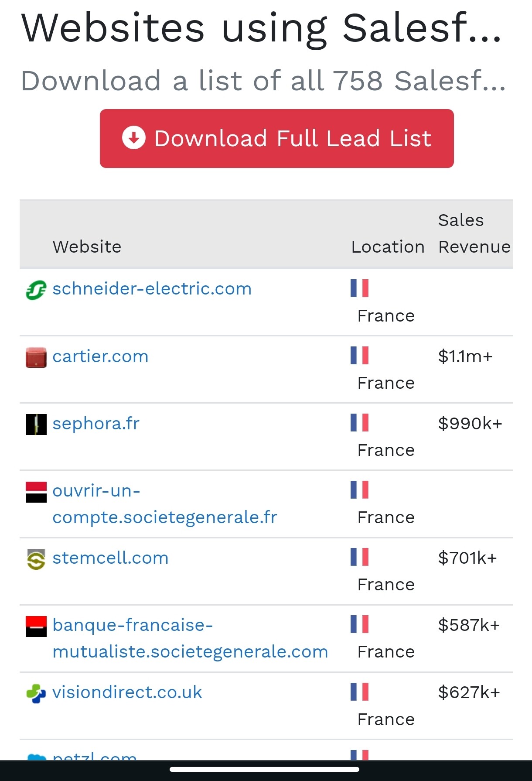Click the black Sephora favicon icon
The width and height of the screenshot is (532, 781).
(36, 425)
